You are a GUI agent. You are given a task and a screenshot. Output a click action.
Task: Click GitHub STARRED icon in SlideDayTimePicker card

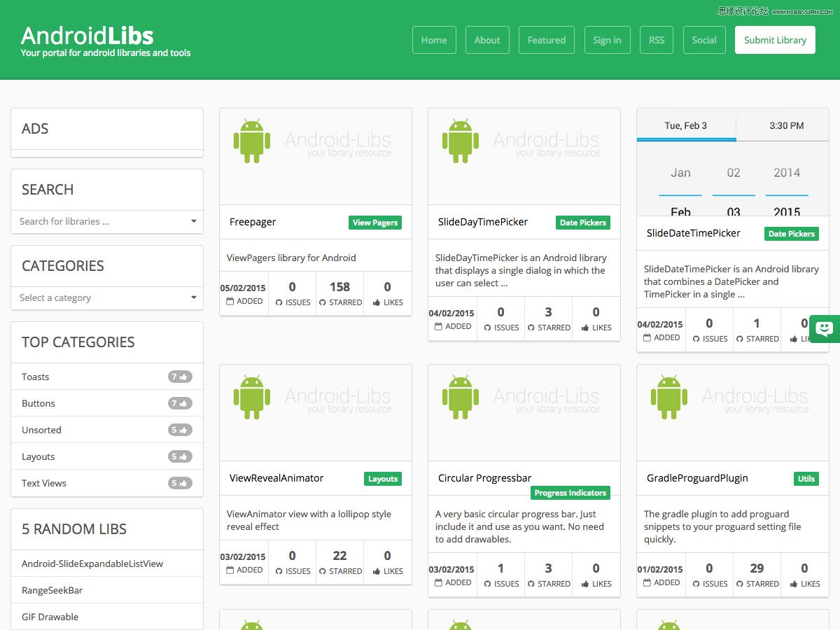coord(531,328)
